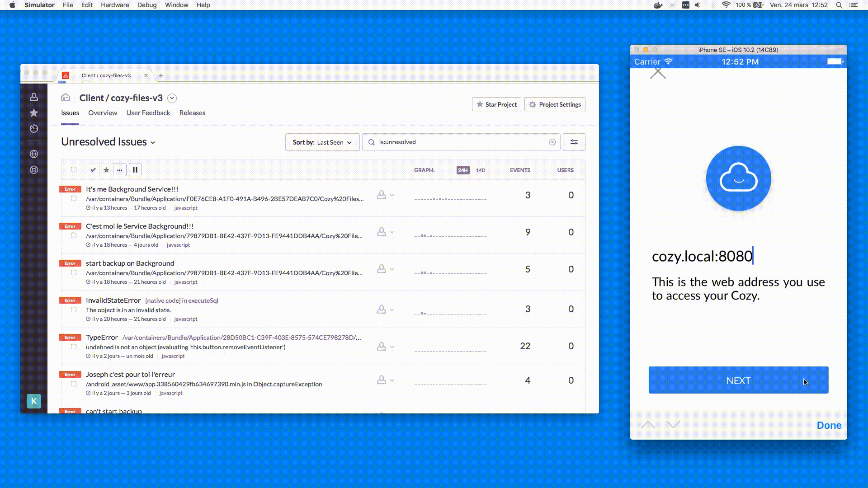Click the globe icon in sidebar
Screen dimensions: 868x488
pyautogui.click(x=33, y=154)
